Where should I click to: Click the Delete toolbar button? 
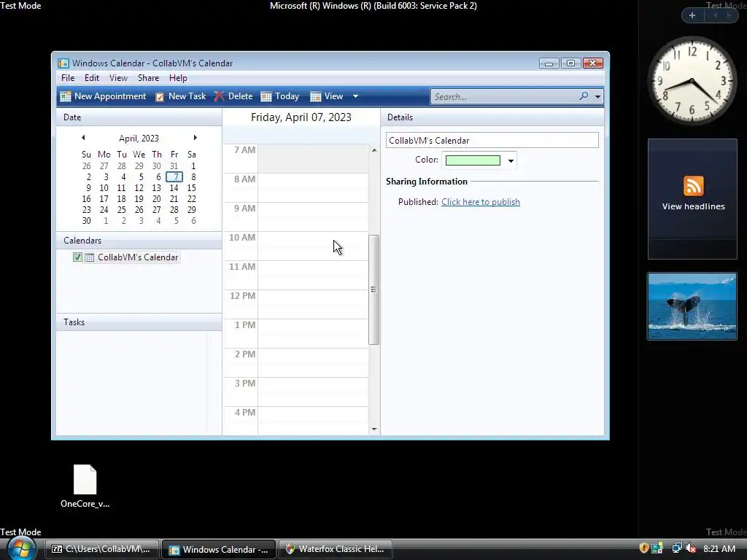coord(233,96)
